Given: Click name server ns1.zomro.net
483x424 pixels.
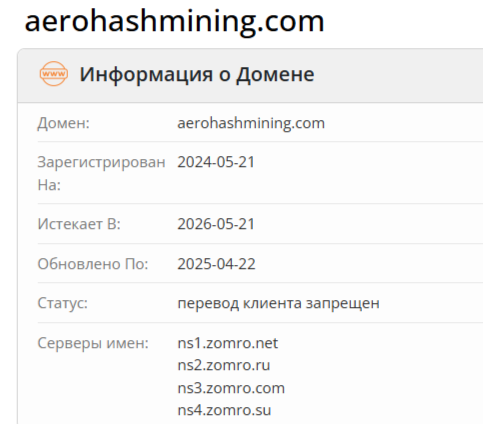Looking at the screenshot, I should (x=228, y=343).
